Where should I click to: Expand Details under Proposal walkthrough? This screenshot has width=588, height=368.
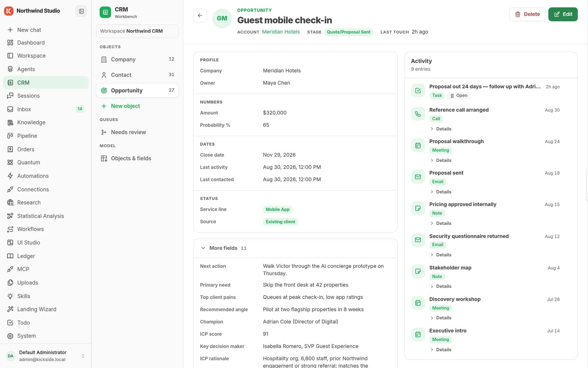pos(441,160)
